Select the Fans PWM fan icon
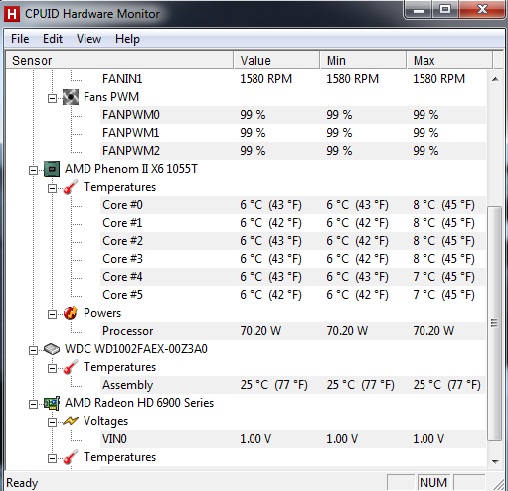508x491 pixels. [x=71, y=97]
